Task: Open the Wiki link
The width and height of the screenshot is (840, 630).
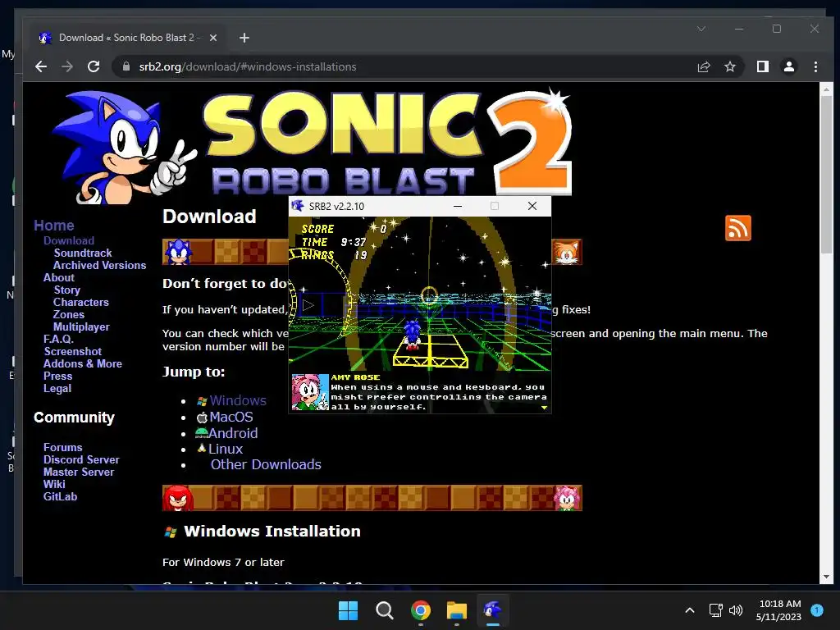Action: (x=54, y=484)
